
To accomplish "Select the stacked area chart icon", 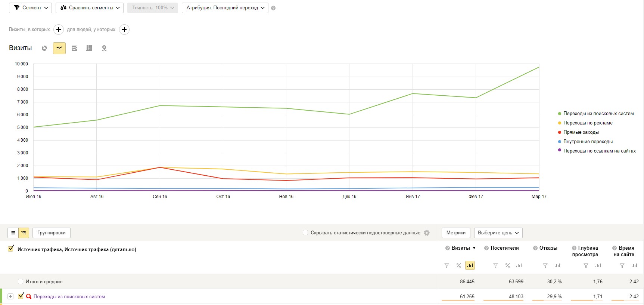I will point(74,48).
